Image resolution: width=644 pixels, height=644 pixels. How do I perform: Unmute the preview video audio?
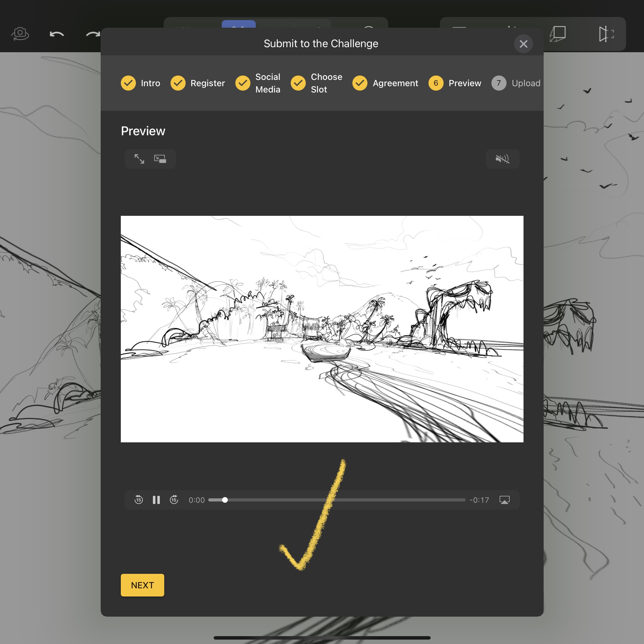pos(502,159)
